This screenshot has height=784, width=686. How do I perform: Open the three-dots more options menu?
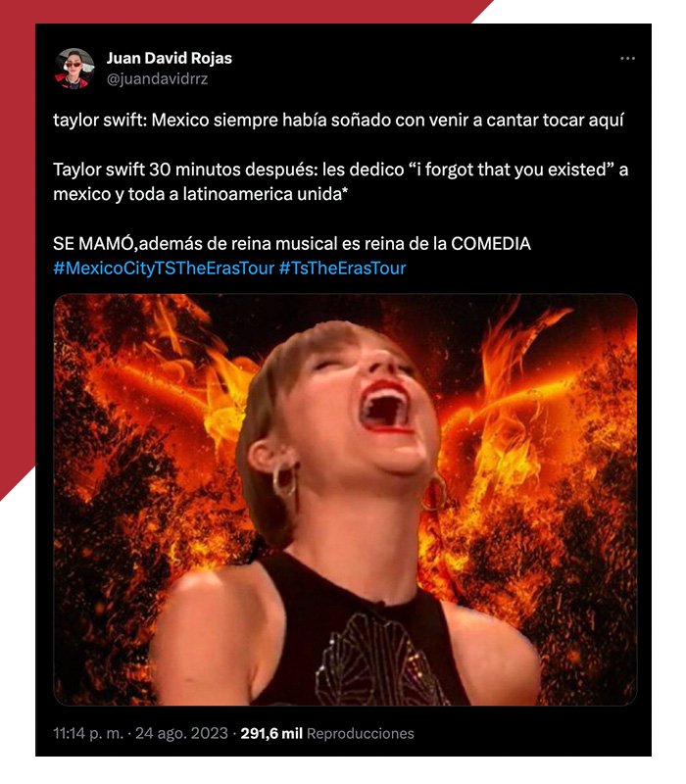click(x=627, y=59)
